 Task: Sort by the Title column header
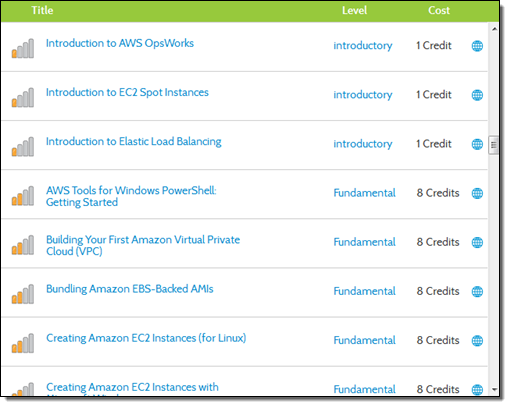click(42, 10)
